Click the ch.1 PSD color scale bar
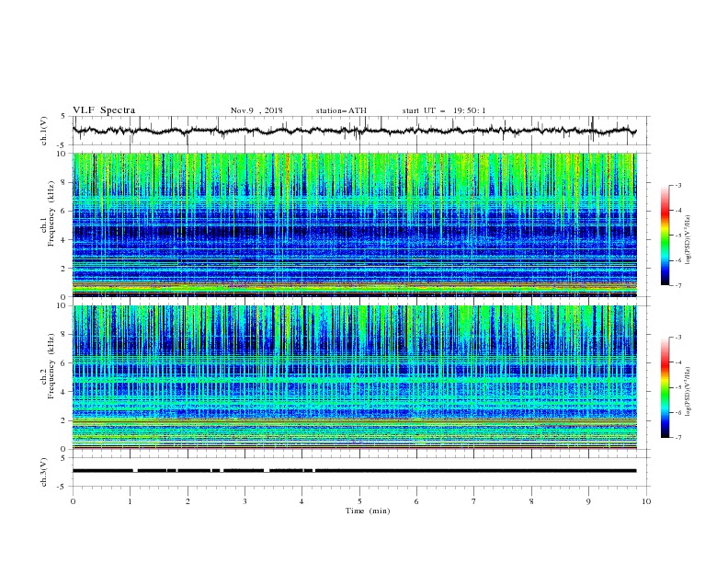The width and height of the screenshot is (728, 563). [665, 235]
